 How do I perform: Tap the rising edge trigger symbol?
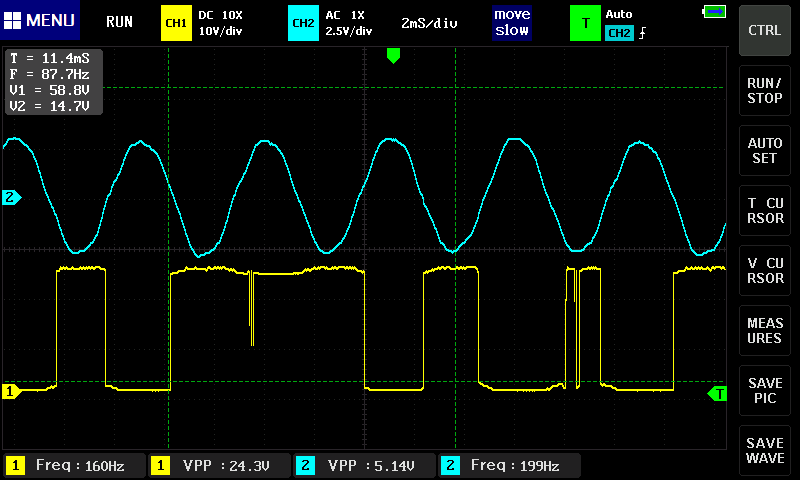coord(642,33)
